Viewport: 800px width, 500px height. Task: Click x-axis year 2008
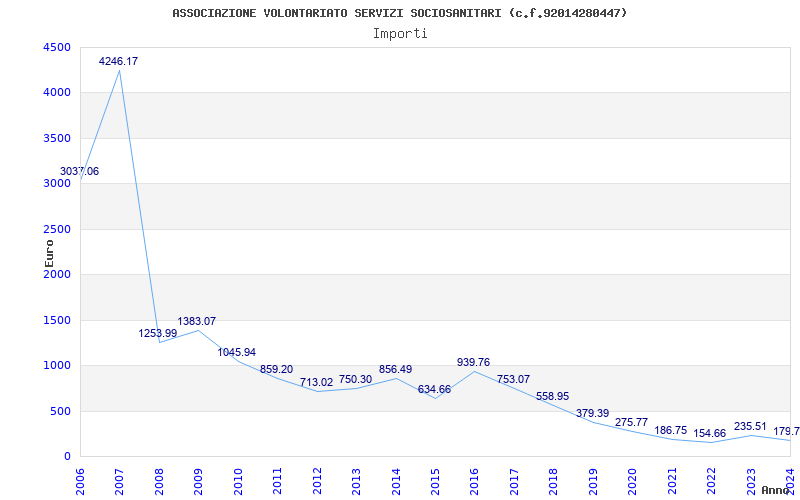tap(159, 482)
